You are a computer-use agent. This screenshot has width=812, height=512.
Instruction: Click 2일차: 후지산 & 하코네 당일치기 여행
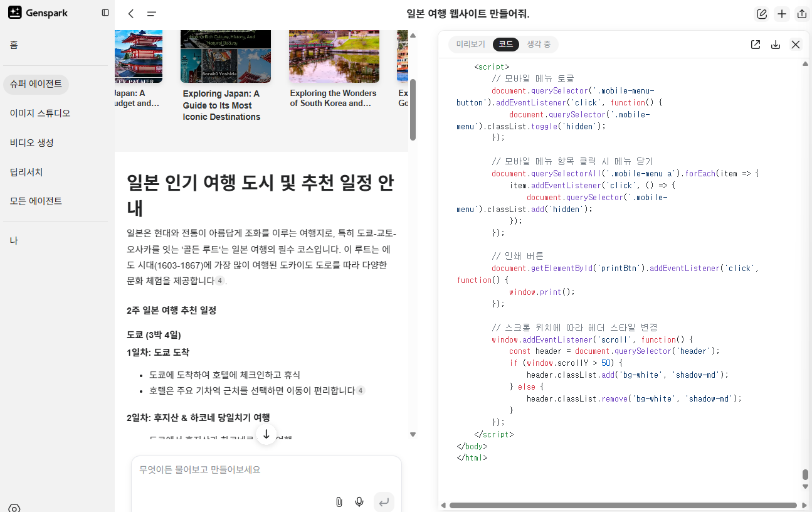tap(198, 417)
